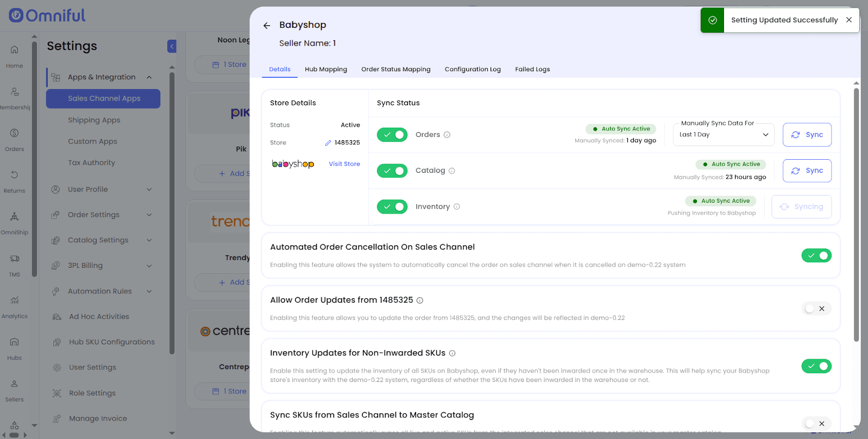Turn off Automated Order Cancellation toggle
Screen dimensions: 868x439
(816, 255)
